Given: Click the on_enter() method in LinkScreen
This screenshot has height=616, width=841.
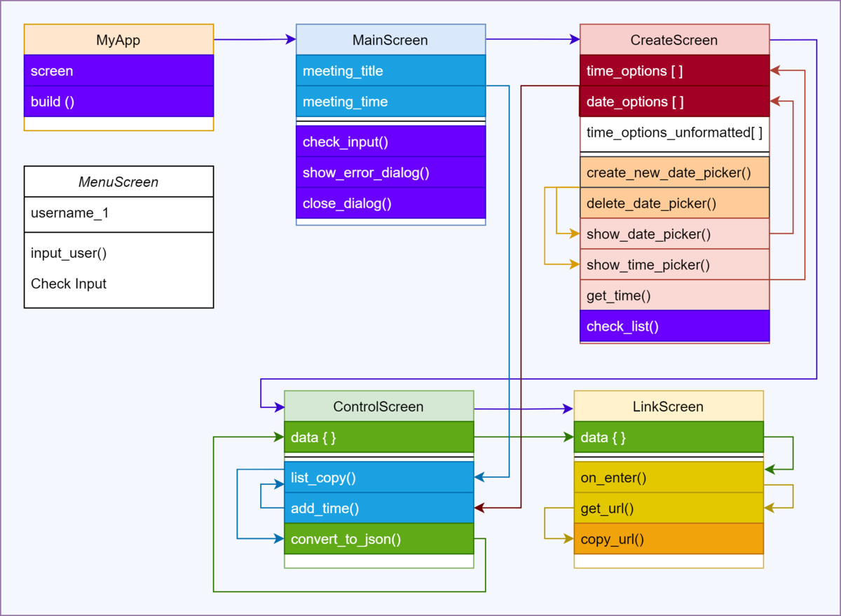Looking at the screenshot, I should (x=668, y=478).
